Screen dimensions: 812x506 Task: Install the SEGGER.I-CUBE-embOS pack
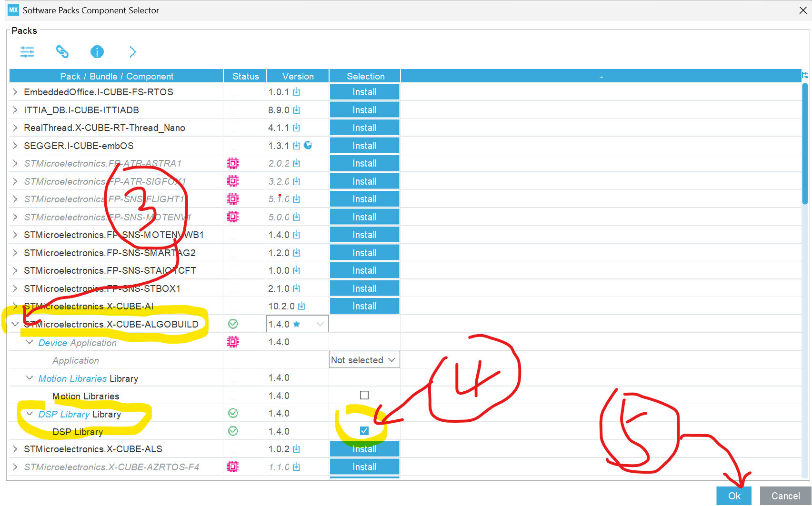[x=364, y=146]
